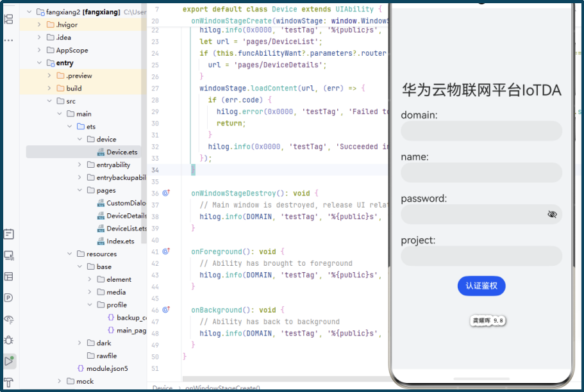Collapse the resources folder
This screenshot has width=584, height=392.
click(x=69, y=254)
